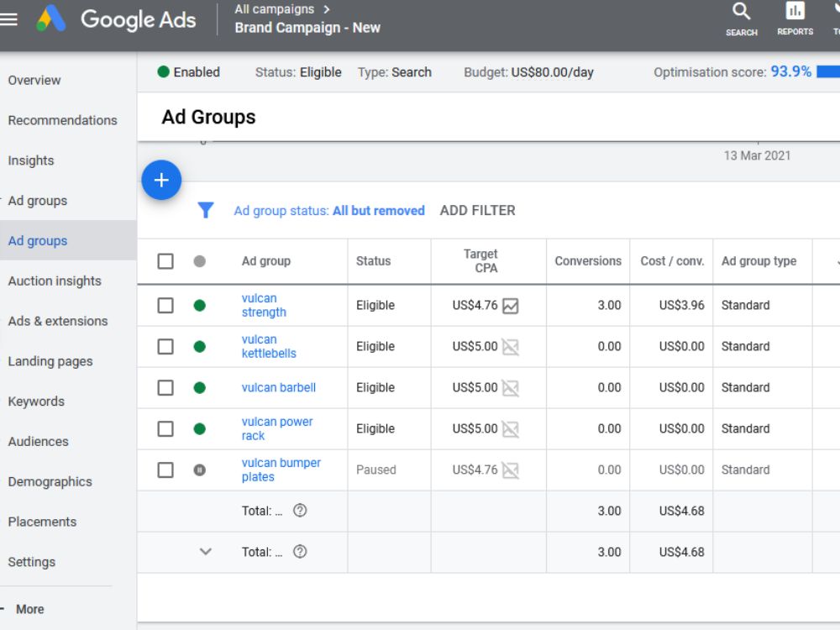Open the vulcan power rack ad group link

pyautogui.click(x=277, y=428)
